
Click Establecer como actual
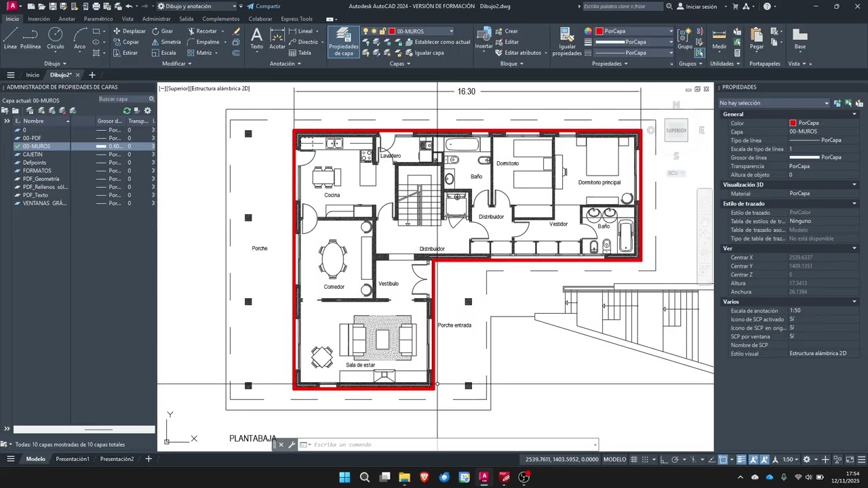pos(437,42)
